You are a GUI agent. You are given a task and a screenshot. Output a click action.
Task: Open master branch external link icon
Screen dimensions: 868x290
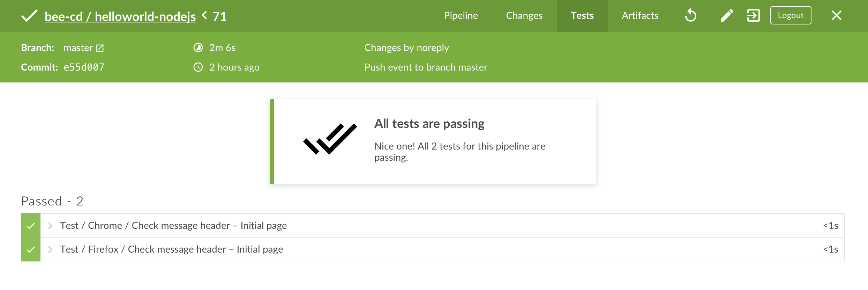click(100, 48)
